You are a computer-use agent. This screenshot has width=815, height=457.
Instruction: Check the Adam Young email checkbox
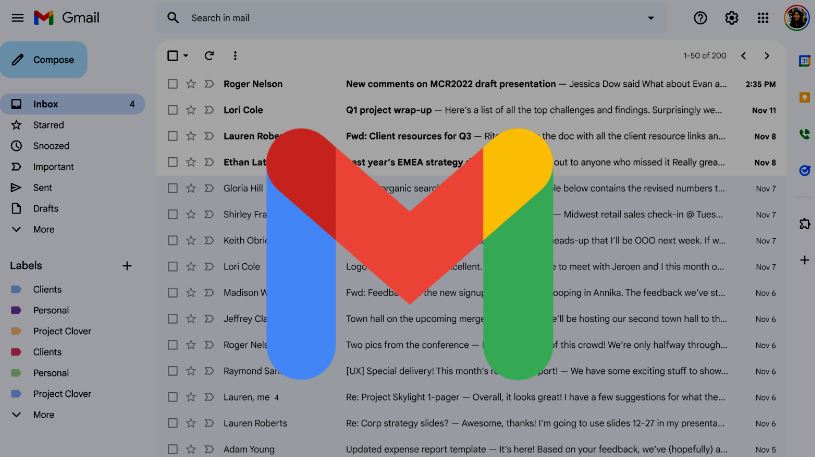pyautogui.click(x=173, y=449)
